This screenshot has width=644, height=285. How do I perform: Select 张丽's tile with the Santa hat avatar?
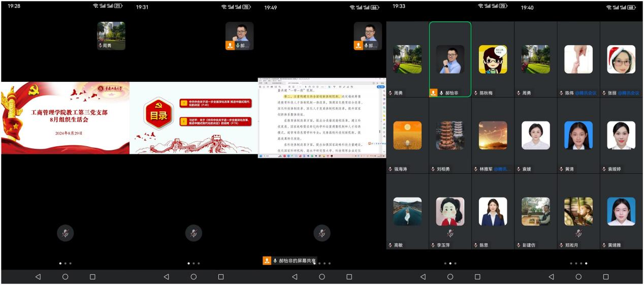[x=621, y=59]
